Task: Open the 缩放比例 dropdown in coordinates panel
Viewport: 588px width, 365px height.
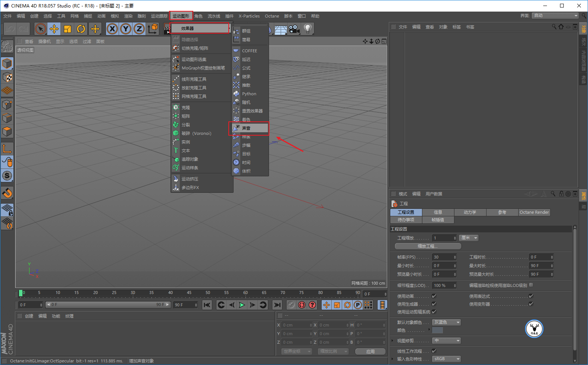Action: pyautogui.click(x=334, y=351)
